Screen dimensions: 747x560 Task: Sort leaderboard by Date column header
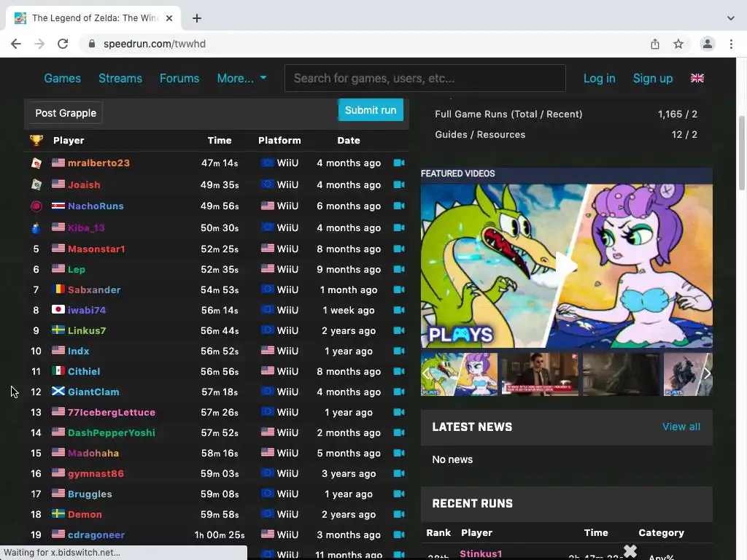point(349,141)
